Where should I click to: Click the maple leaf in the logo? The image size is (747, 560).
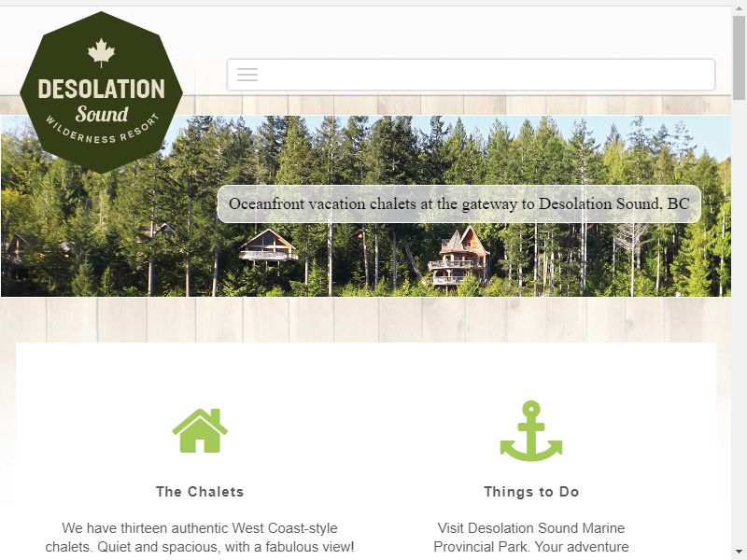point(102,52)
